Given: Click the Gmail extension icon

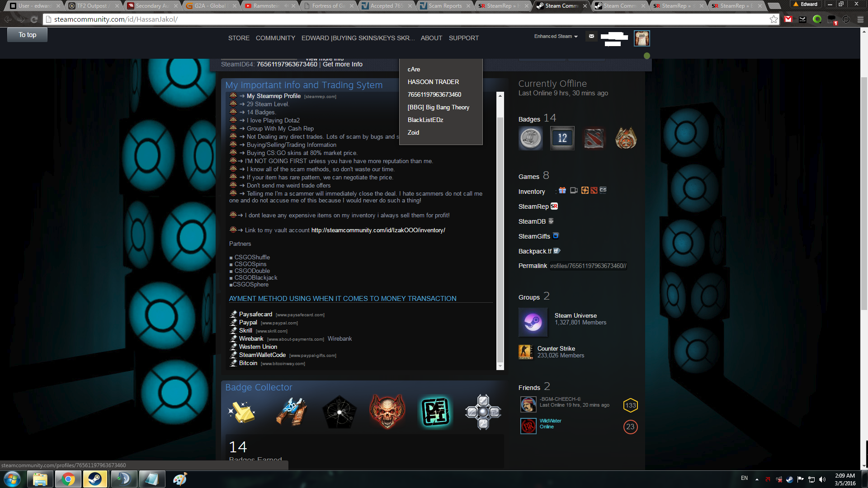Looking at the screenshot, I should point(788,19).
